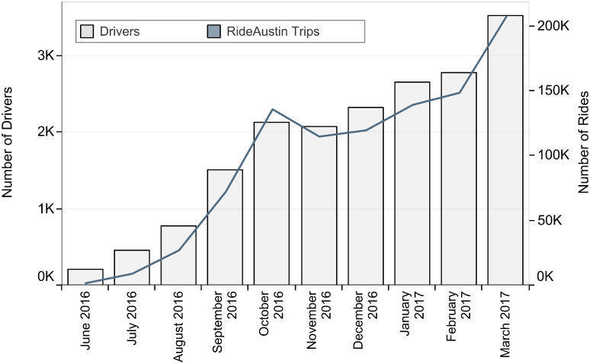Click the RideAustin Trips legend swatch
The image size is (590, 364).
coord(214,32)
